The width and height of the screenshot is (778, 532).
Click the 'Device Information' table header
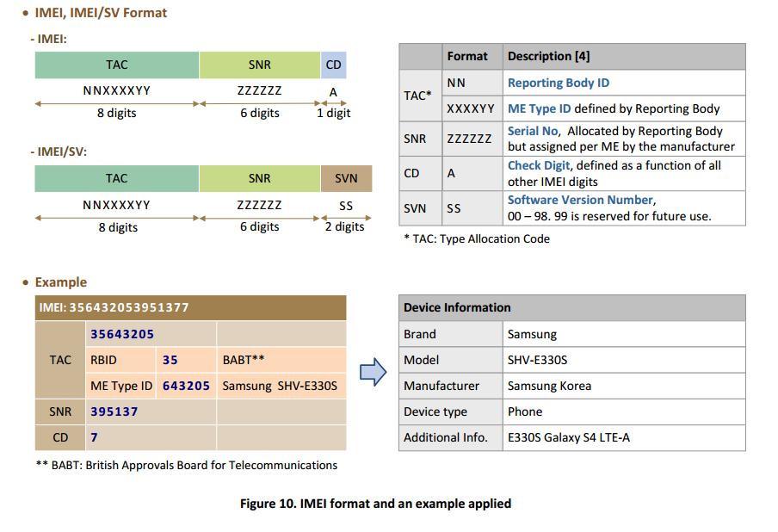pos(572,308)
